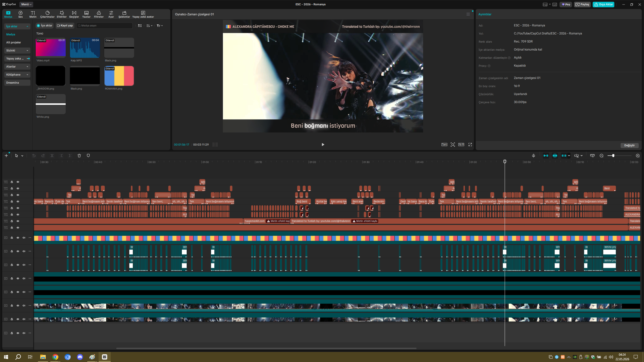Click the marker shield icon in timeline toolbar
644x362 pixels.
[88, 156]
